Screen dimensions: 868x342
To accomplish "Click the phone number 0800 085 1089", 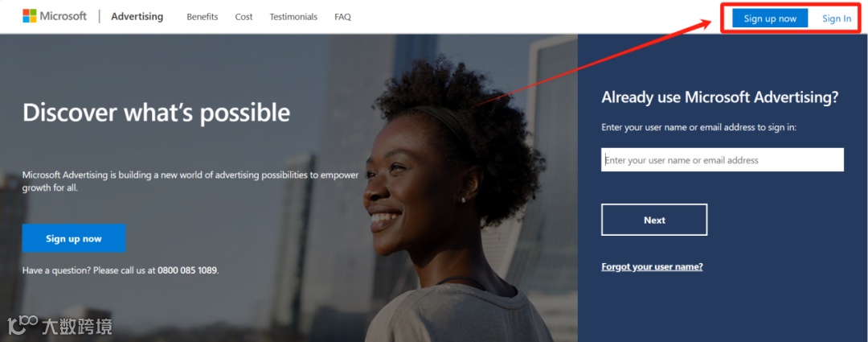I will [187, 270].
